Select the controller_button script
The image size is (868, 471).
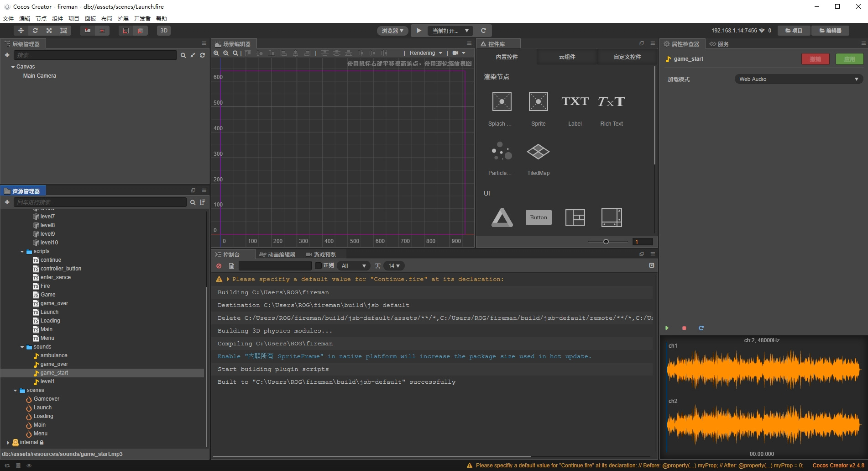(x=61, y=269)
